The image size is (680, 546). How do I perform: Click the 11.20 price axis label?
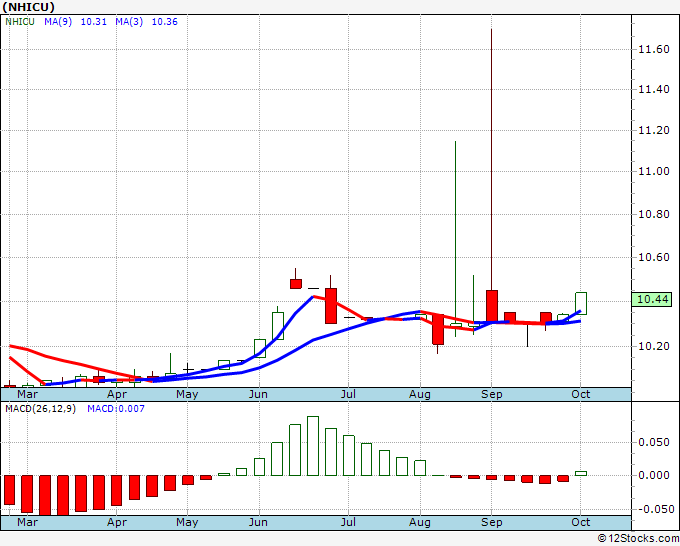[x=654, y=131]
